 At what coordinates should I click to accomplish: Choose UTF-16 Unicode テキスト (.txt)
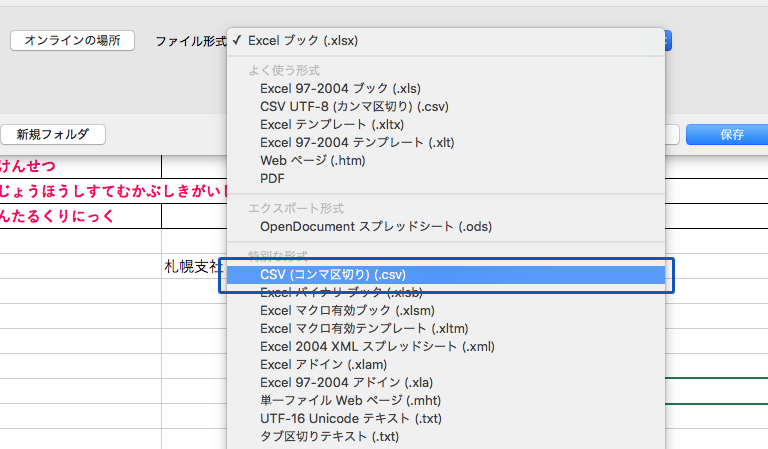(x=350, y=418)
